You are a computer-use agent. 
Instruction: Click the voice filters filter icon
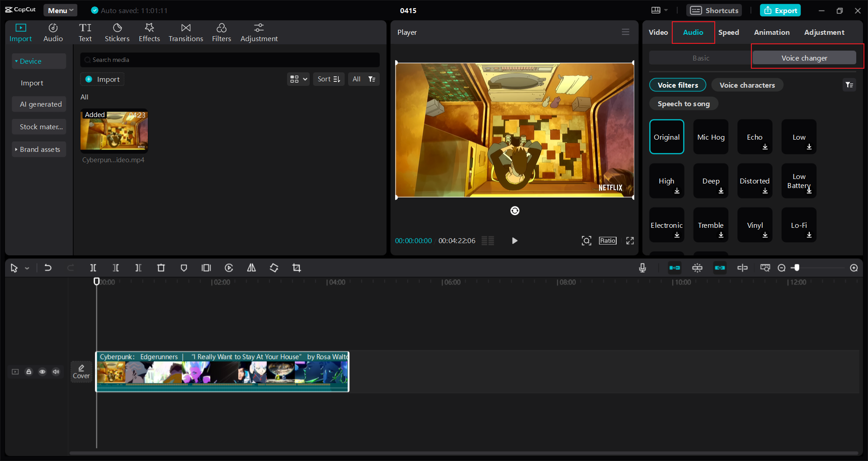pos(849,85)
